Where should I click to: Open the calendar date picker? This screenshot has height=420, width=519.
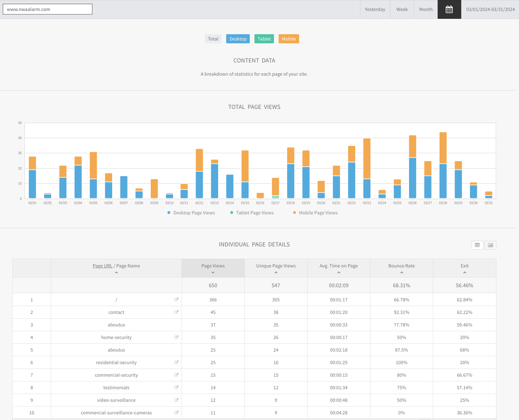[x=449, y=9]
